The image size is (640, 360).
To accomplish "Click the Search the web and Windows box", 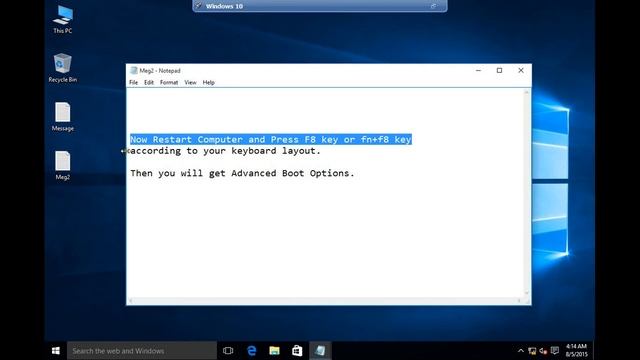I will point(142,351).
